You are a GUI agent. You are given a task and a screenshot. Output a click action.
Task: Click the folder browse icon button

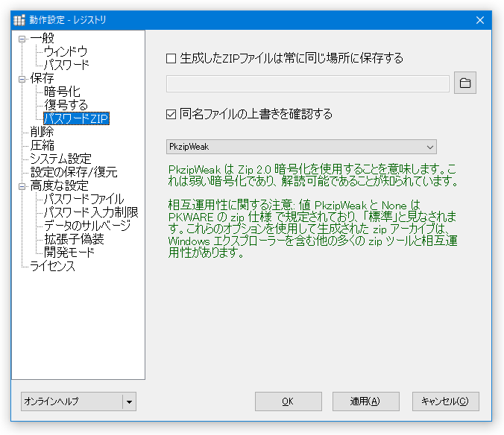tap(464, 83)
